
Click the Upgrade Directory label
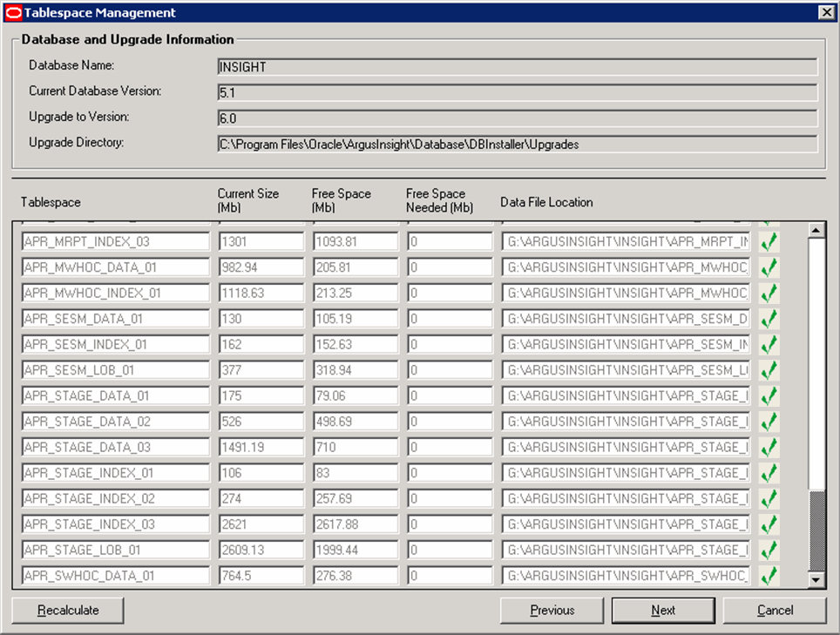[76, 143]
